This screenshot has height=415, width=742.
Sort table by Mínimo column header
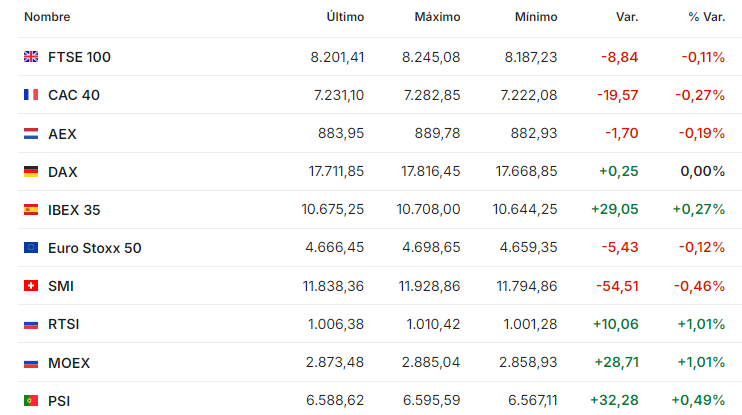click(536, 17)
